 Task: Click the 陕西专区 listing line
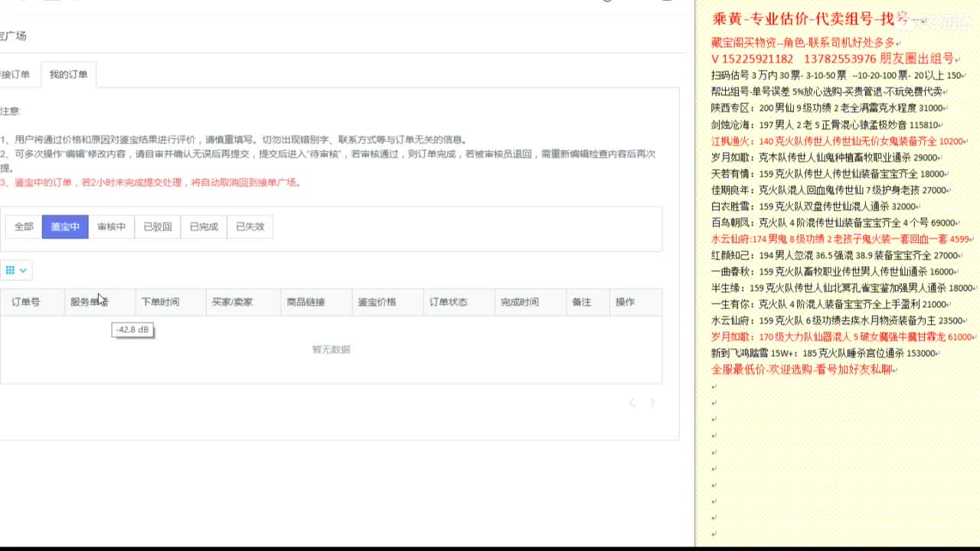[x=829, y=109]
